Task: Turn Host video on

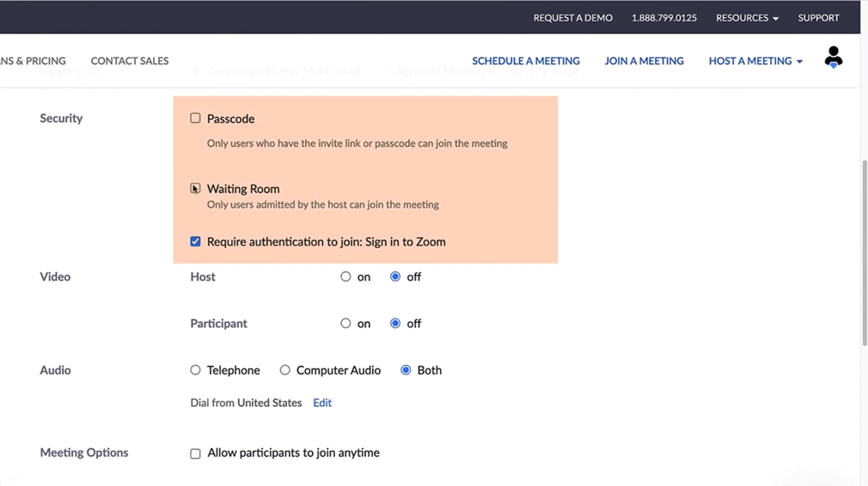Action: [345, 276]
